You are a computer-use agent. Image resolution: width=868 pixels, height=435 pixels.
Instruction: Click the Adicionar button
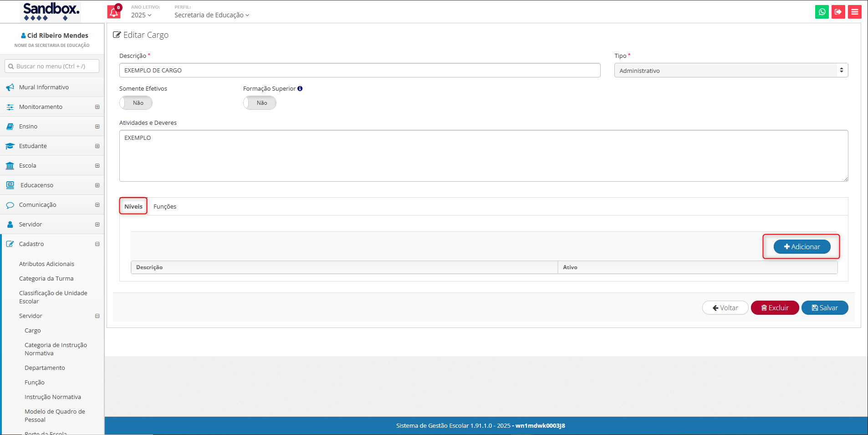(x=802, y=247)
